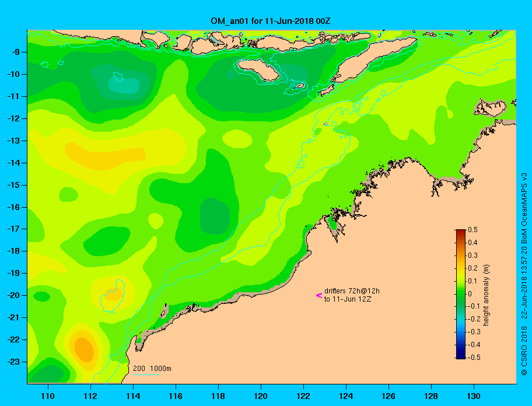This screenshot has width=532, height=406.
Task: Click the 0.5 value on the color scale
Action: coord(473,230)
